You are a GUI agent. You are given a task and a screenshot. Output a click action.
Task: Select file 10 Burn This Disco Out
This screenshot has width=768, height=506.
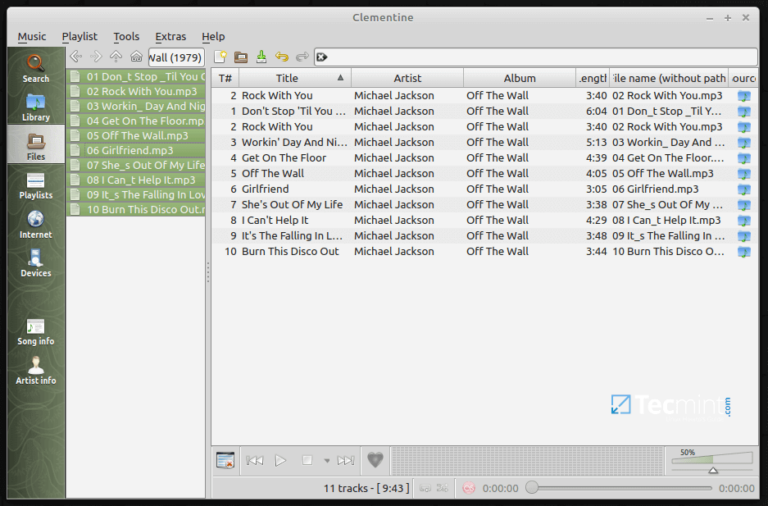point(136,209)
